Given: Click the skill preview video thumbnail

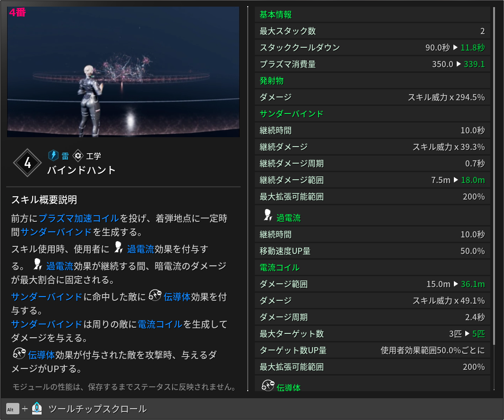Looking at the screenshot, I should 123,72.
